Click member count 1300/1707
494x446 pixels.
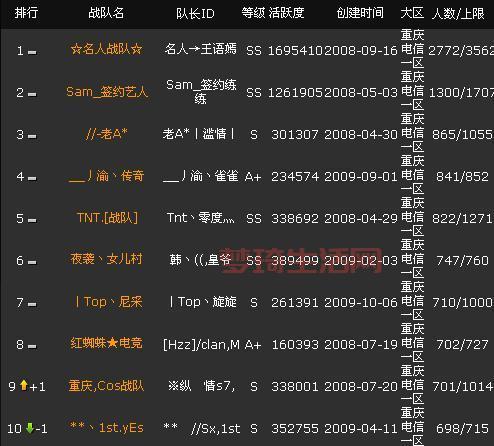tap(461, 93)
